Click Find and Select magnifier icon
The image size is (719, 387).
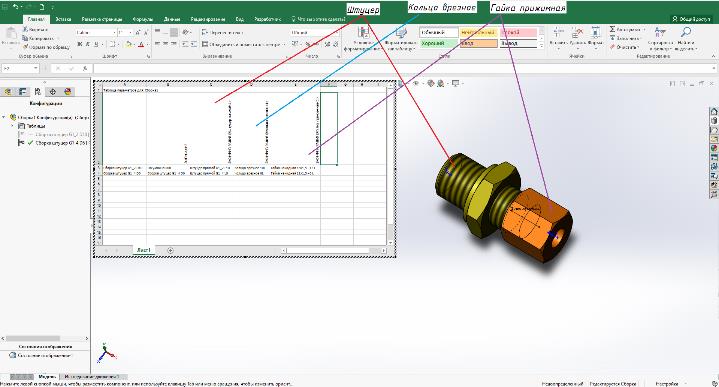(686, 32)
